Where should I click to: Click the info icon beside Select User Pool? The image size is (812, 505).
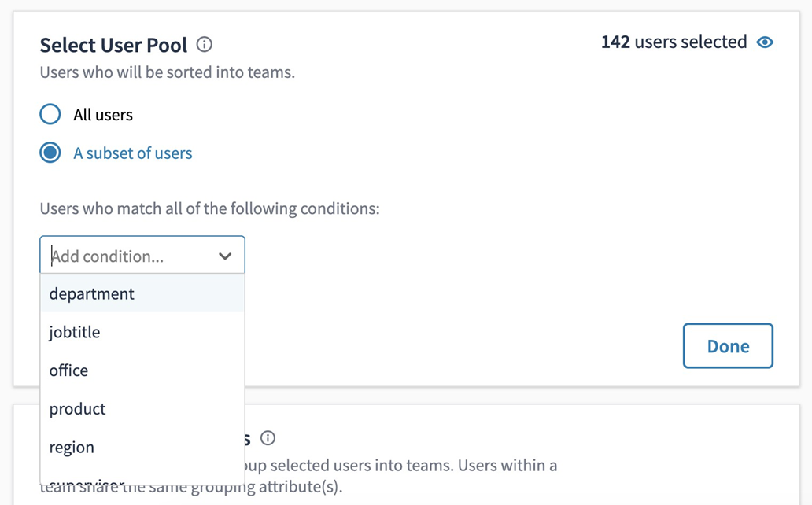[x=205, y=45]
